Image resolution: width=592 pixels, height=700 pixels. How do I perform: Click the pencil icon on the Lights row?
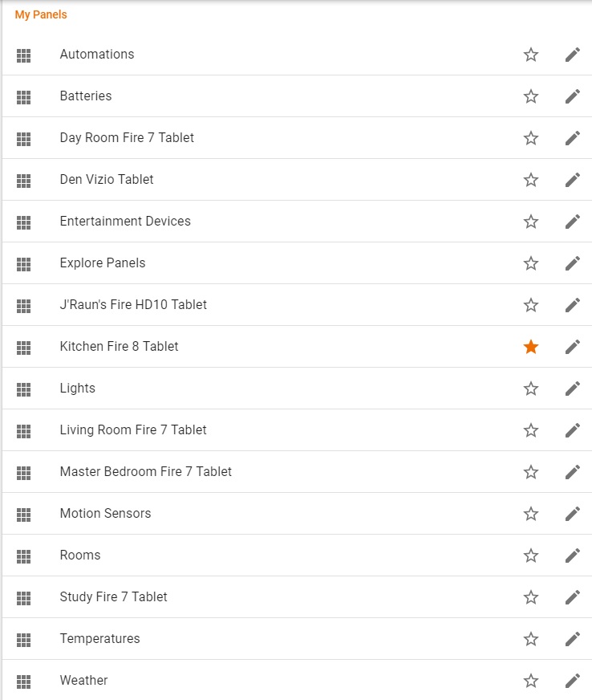click(572, 389)
